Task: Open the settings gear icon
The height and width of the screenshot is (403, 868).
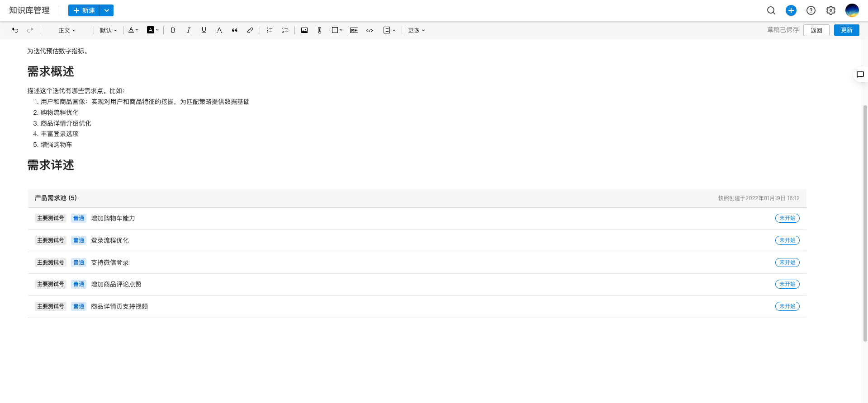Action: point(831,10)
